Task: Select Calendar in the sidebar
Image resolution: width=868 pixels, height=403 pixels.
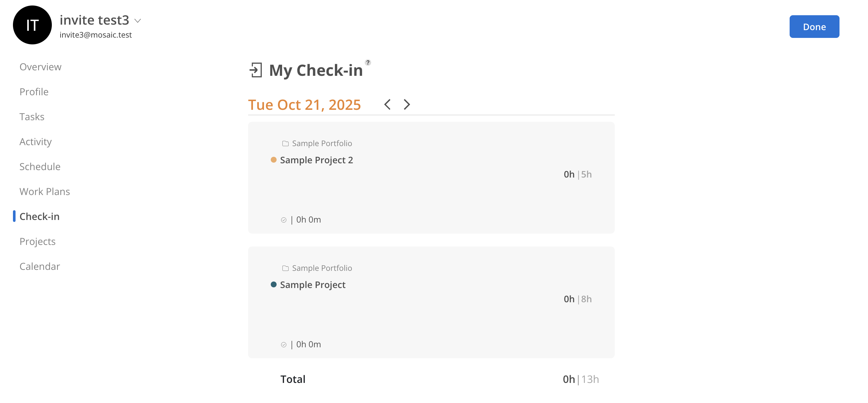Action: click(40, 266)
